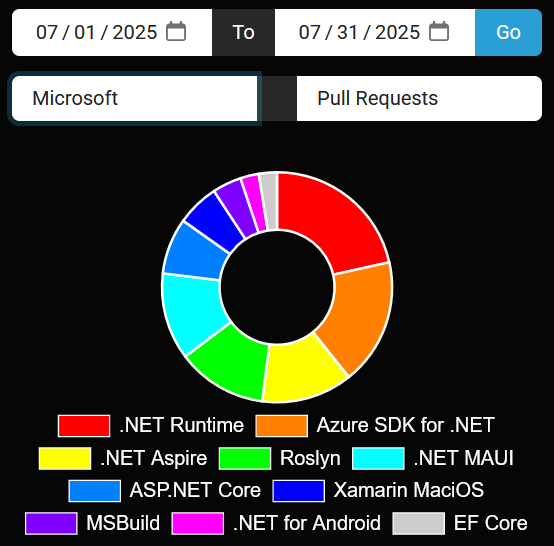Image resolution: width=554 pixels, height=546 pixels.
Task: Edit the start date field 07/01/2025
Action: pyautogui.click(x=112, y=33)
